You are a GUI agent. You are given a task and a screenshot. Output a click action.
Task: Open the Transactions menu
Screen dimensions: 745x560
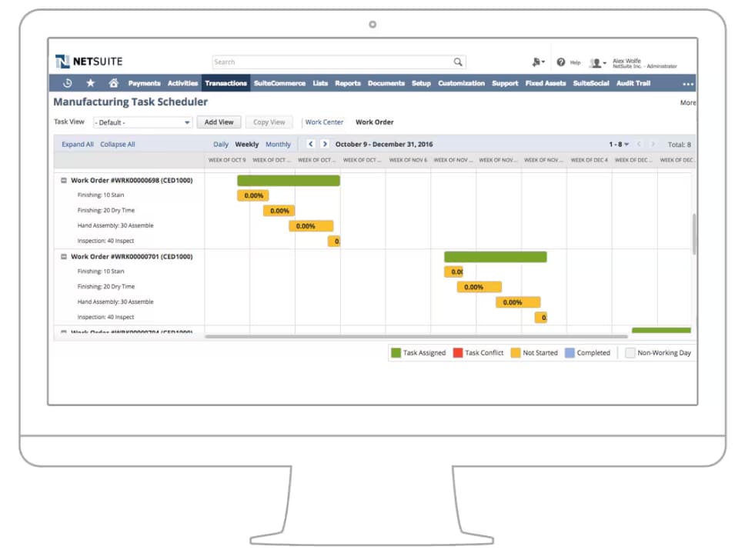coord(226,83)
